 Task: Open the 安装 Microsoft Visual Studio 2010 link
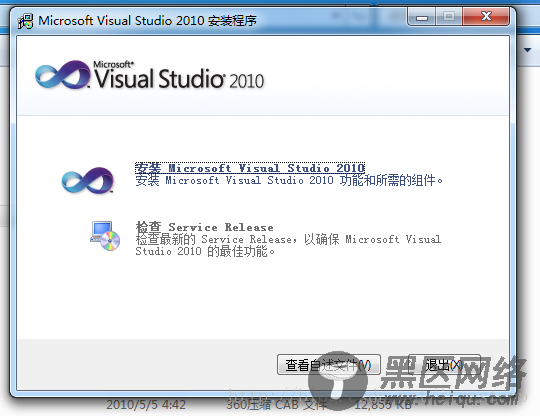(x=250, y=168)
